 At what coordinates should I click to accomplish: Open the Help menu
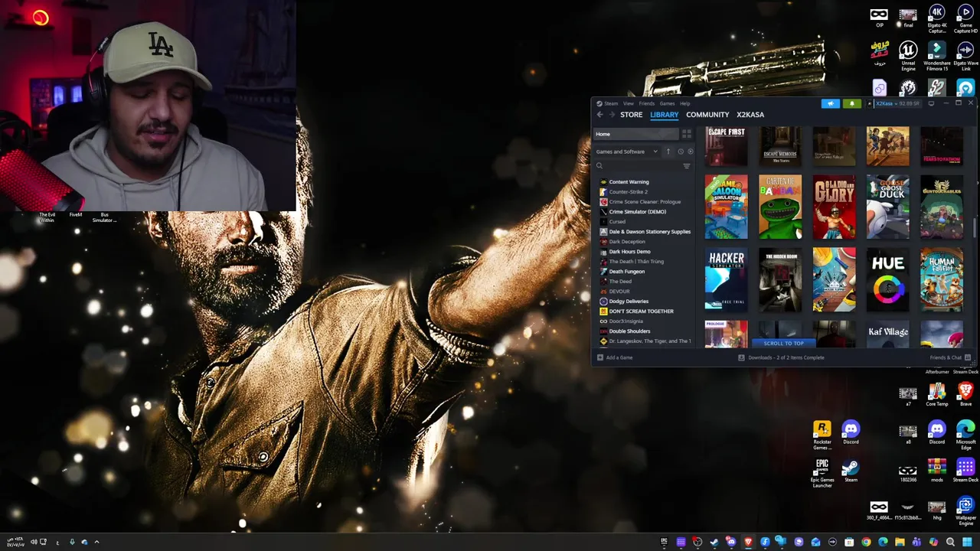coord(684,103)
